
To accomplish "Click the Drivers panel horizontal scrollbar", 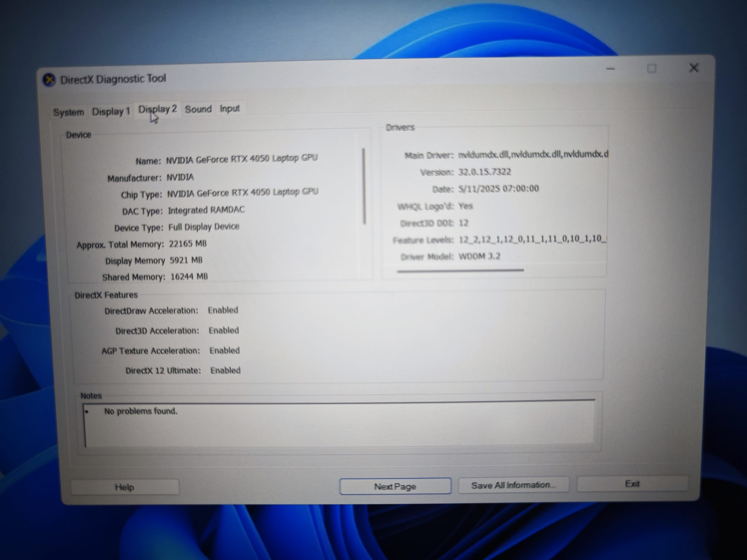I will 460,270.
